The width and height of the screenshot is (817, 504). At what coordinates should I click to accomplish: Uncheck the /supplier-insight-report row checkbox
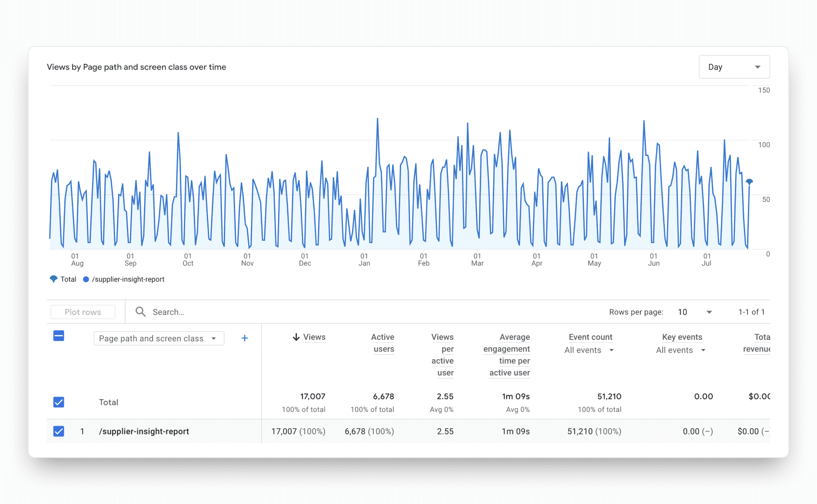59,431
